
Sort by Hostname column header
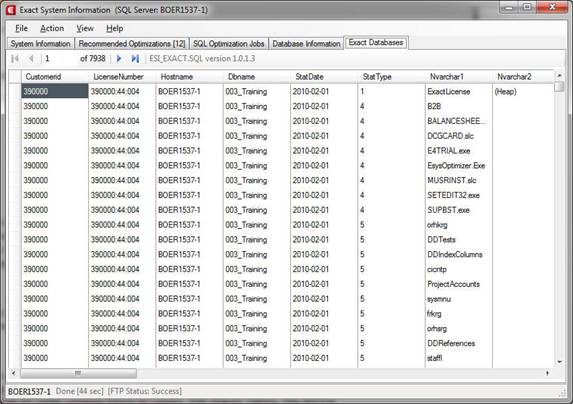[189, 77]
